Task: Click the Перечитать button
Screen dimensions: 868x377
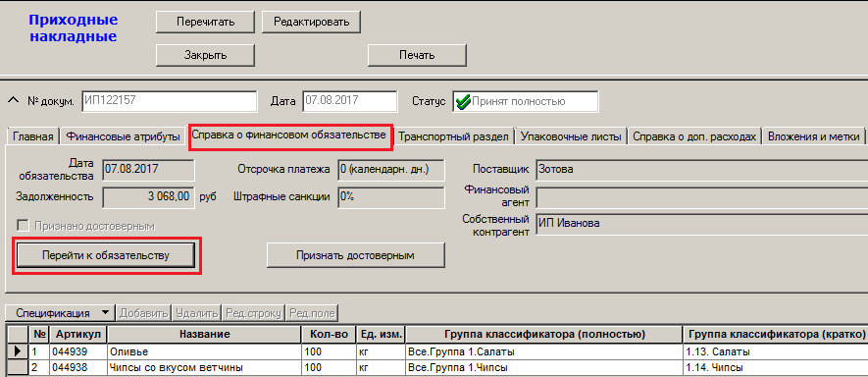Action: (205, 23)
